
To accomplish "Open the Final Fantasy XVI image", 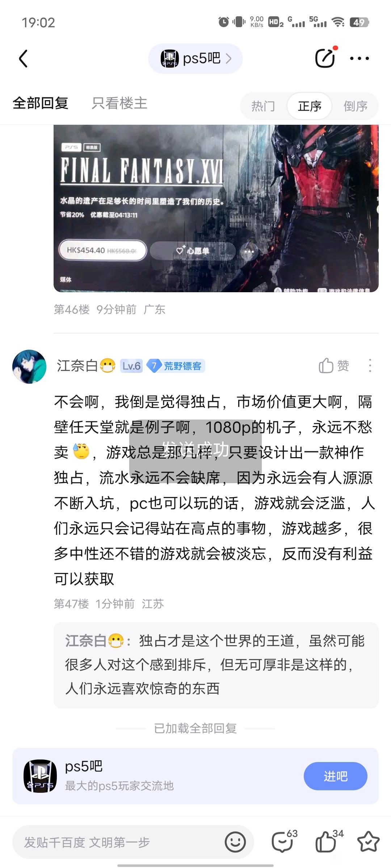I will click(216, 208).
